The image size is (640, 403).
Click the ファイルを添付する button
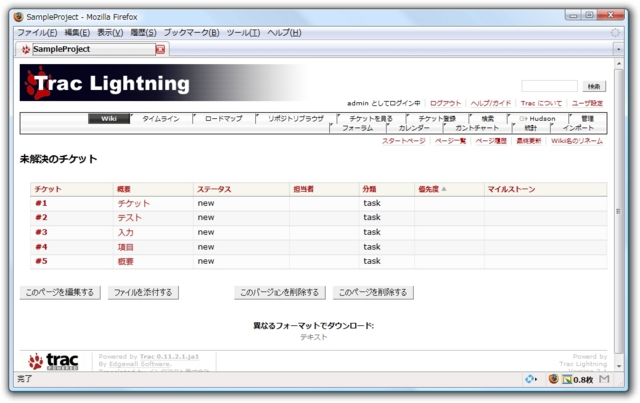coord(143,292)
